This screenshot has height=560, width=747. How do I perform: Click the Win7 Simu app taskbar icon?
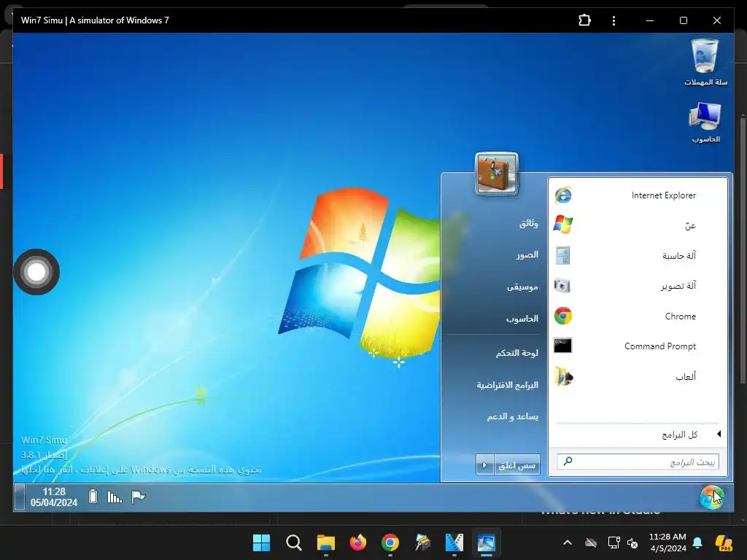[487, 542]
